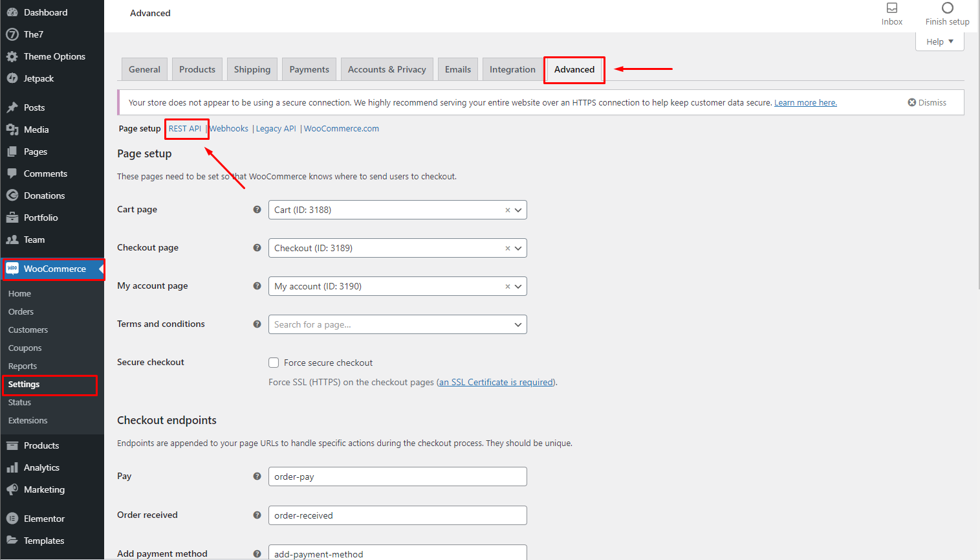Viewport: 980px width, 560px height.
Task: Click help tooltip icon for Order received
Action: click(x=257, y=515)
